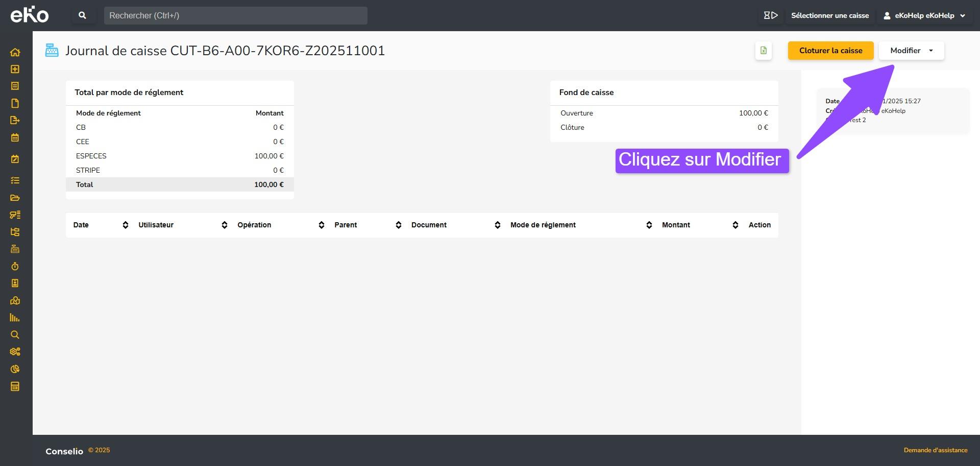The image size is (980, 466).
Task: Click the bar chart icon in sidebar
Action: click(x=15, y=318)
